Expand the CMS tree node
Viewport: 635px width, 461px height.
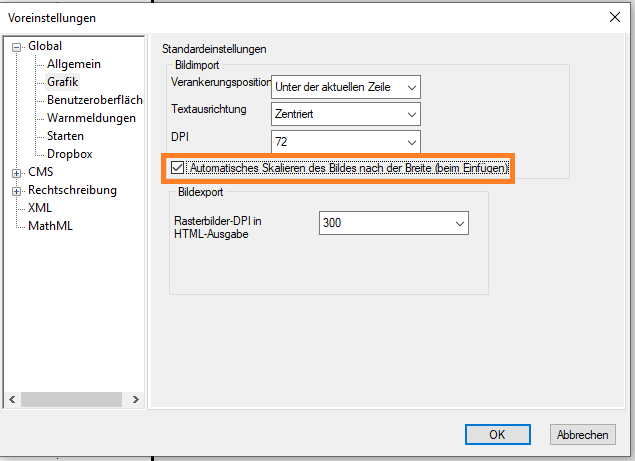tap(17, 172)
